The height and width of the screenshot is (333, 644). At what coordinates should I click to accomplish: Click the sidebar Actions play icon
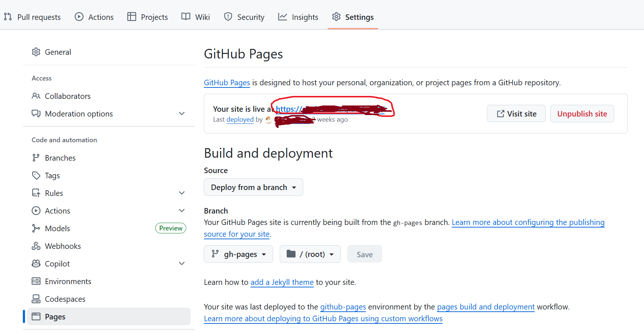[36, 211]
